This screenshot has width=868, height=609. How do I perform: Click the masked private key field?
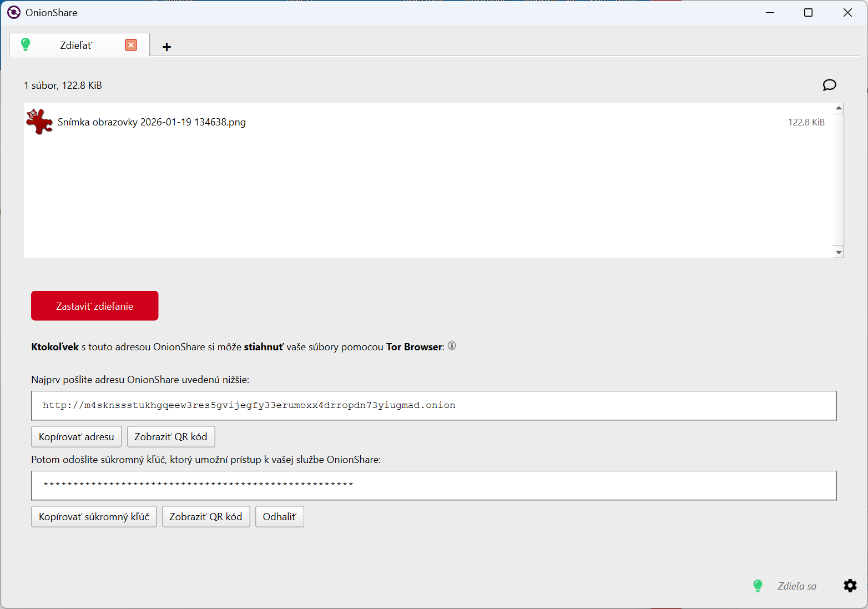(x=433, y=485)
